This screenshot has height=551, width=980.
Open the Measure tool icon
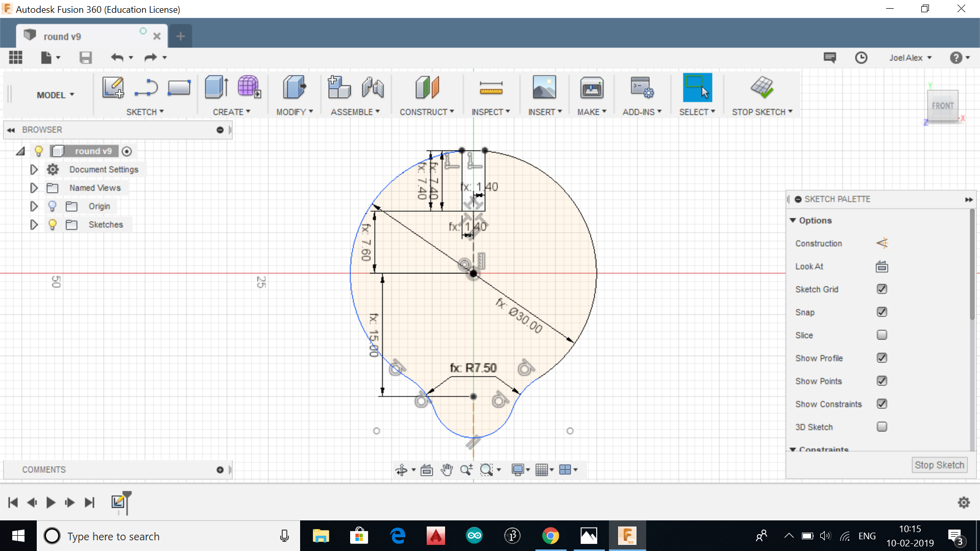(491, 88)
